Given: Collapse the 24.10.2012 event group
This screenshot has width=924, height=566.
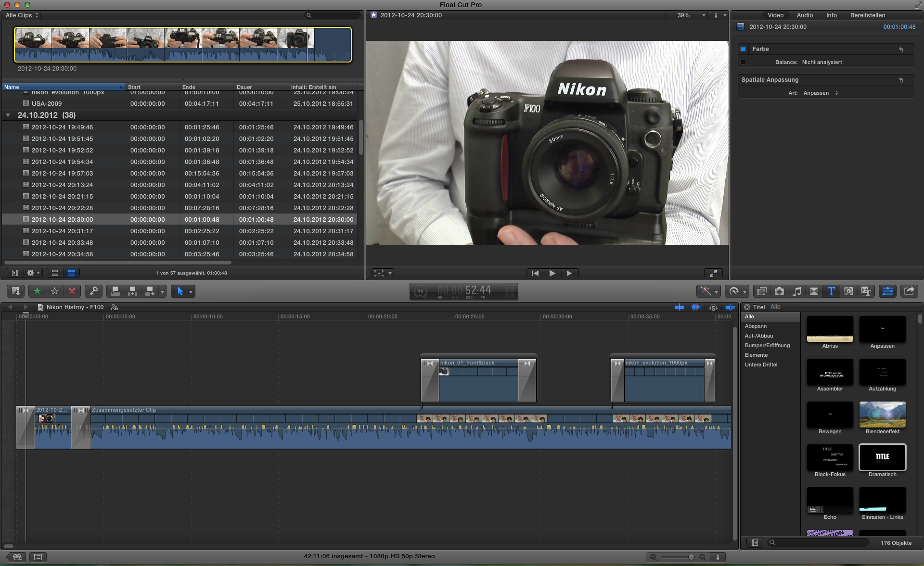Looking at the screenshot, I should [x=8, y=115].
